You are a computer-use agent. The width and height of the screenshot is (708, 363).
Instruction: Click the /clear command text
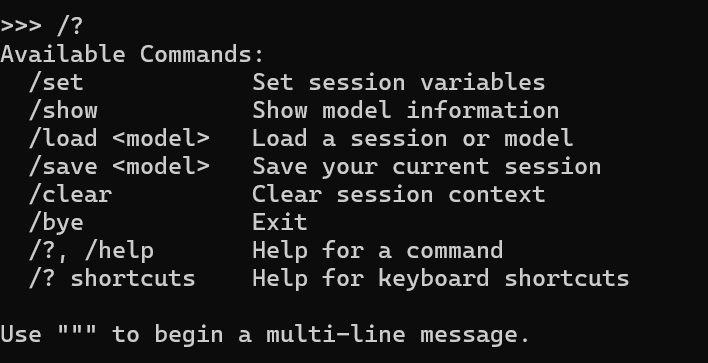click(70, 195)
